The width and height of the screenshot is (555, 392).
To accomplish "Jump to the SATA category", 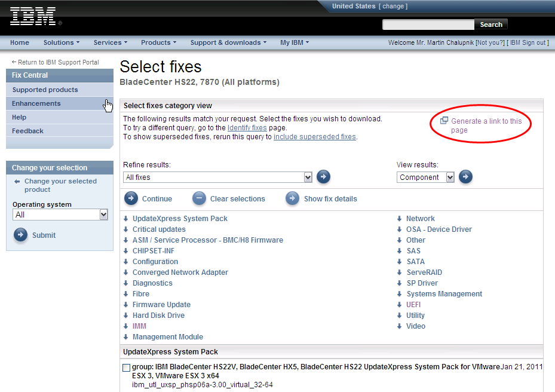I will tap(416, 262).
